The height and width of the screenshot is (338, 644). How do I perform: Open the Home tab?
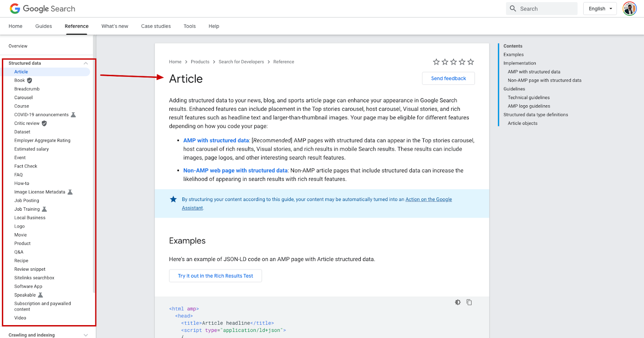pos(15,26)
